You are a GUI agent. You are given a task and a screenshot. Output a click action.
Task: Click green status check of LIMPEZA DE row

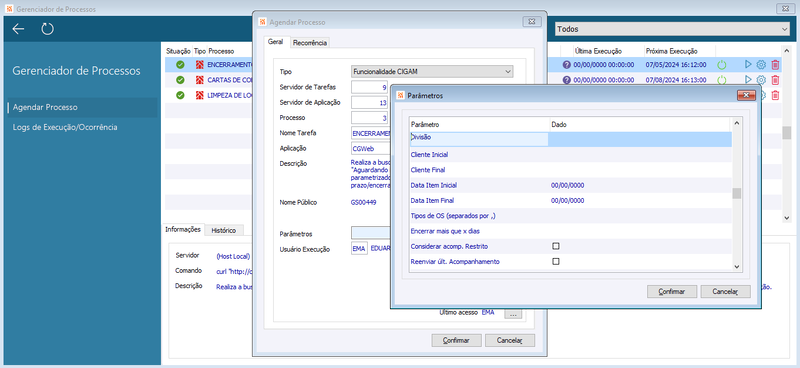point(180,95)
